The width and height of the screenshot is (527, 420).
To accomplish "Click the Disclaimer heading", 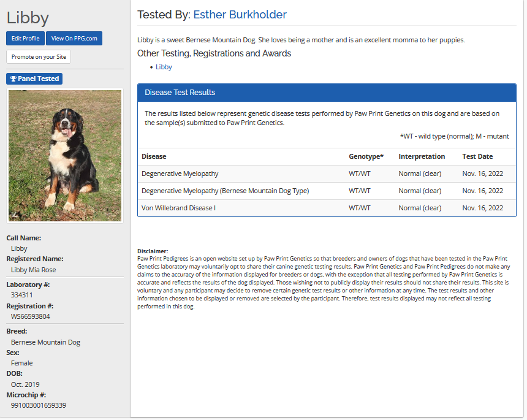I will [153, 251].
